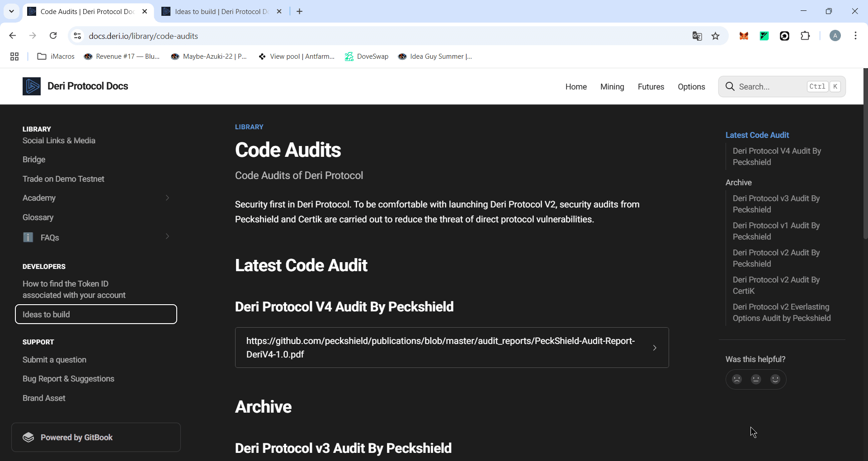Screen dimensions: 868x461
Task: Open the MetaMask fox extension
Action: 744,36
